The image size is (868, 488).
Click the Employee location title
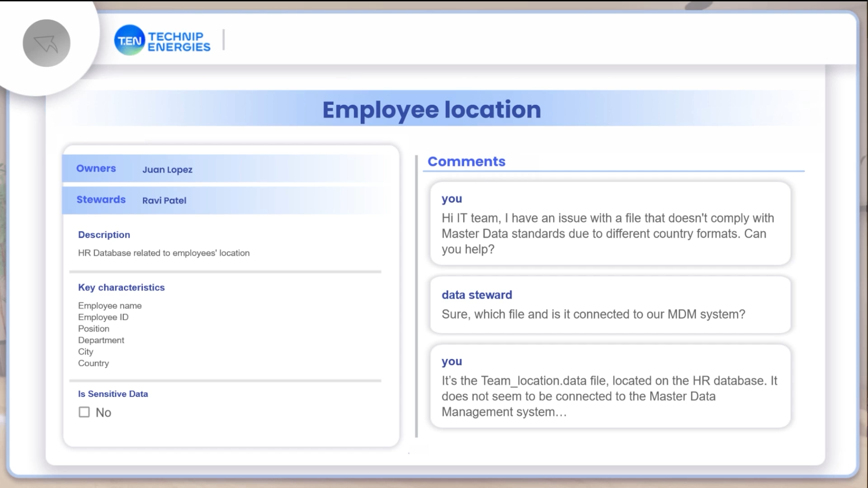[431, 110]
